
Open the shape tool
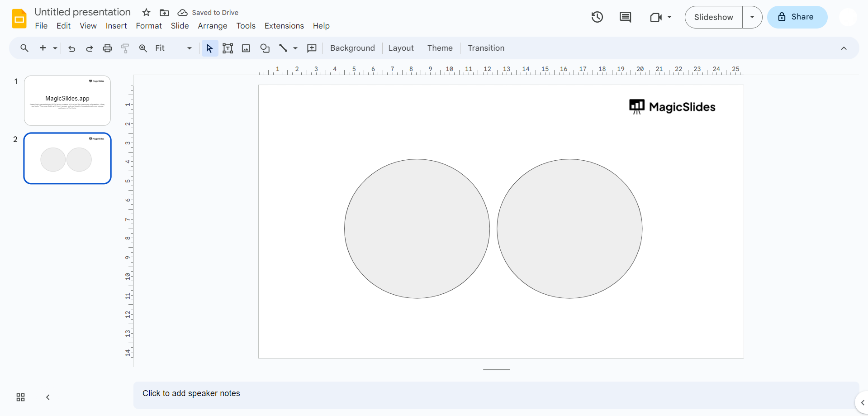tap(265, 48)
